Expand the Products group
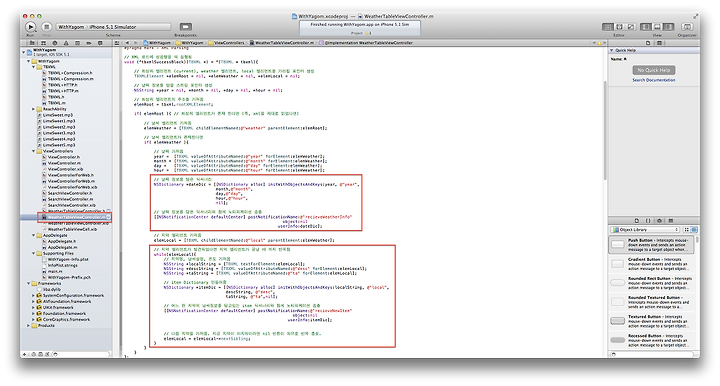 click(x=28, y=326)
